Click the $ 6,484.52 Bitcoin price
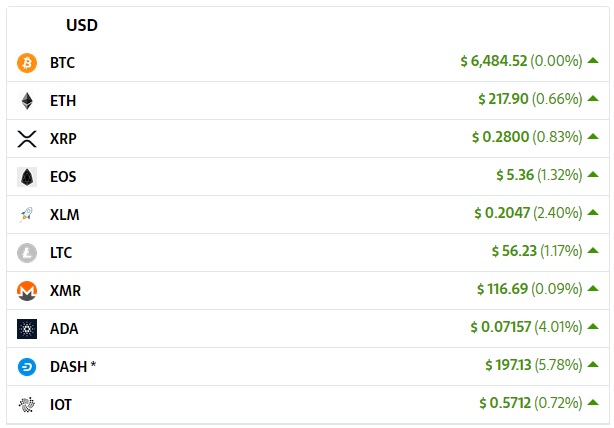The height and width of the screenshot is (428, 614). click(x=494, y=61)
